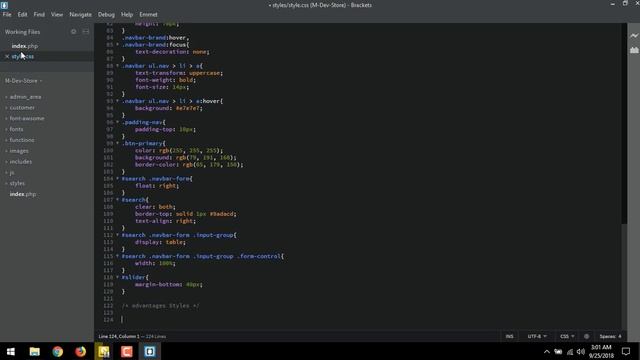Screen dimensions: 640x360
Task: Open the Find menu
Action: (39, 14)
